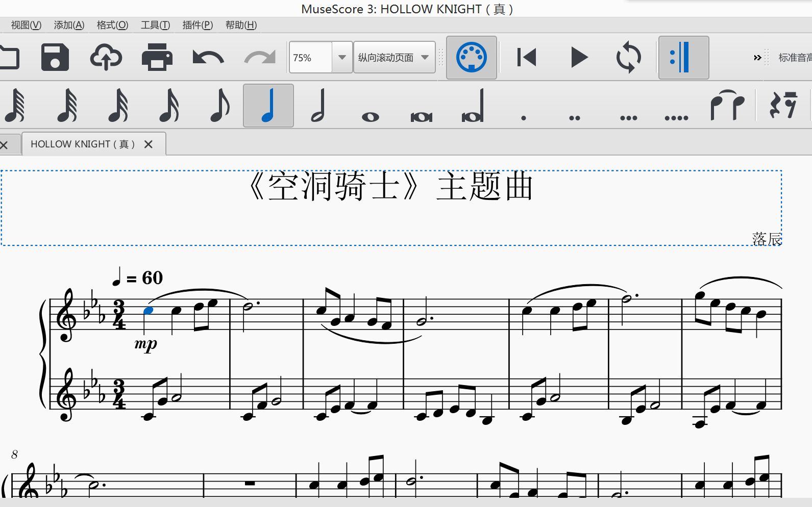The height and width of the screenshot is (507, 812).
Task: Open the 插件(P) menu
Action: (x=198, y=25)
